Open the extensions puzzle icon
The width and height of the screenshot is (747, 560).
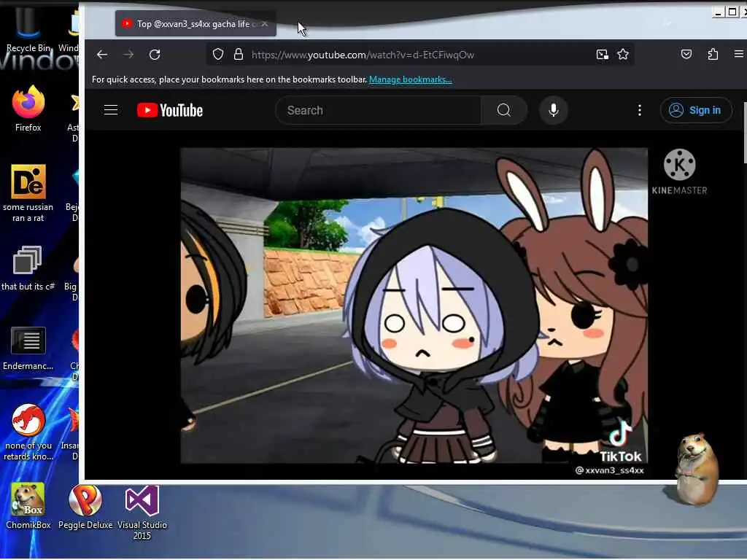tap(713, 54)
